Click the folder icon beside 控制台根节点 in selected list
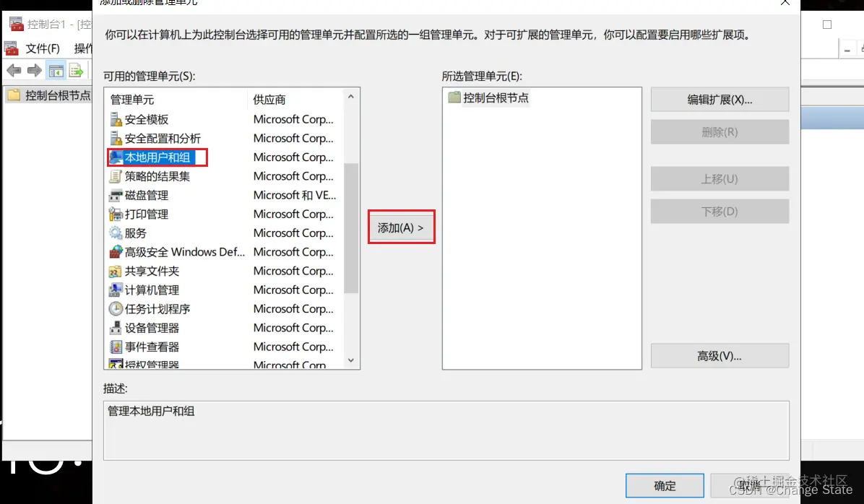Viewport: 864px width, 504px height. click(454, 97)
